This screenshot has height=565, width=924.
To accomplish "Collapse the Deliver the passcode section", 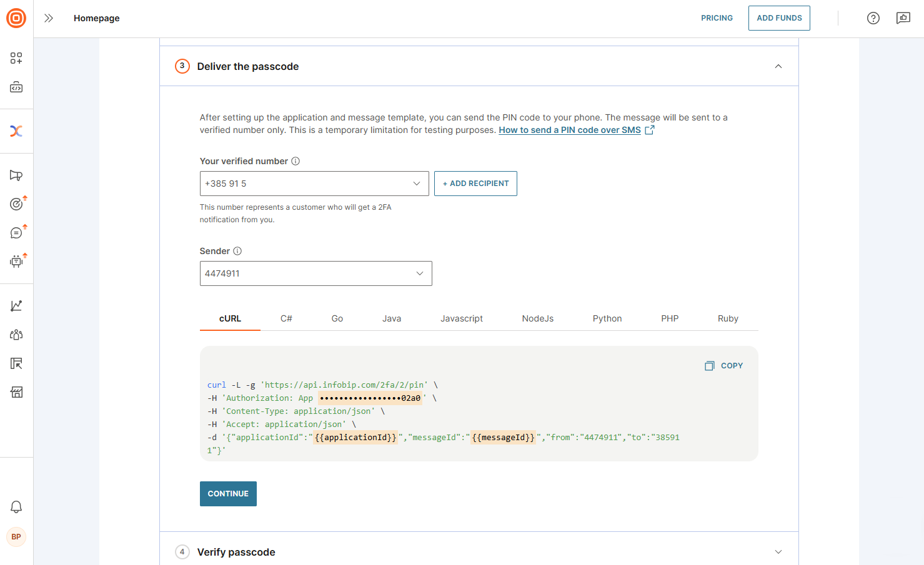I will [x=778, y=66].
